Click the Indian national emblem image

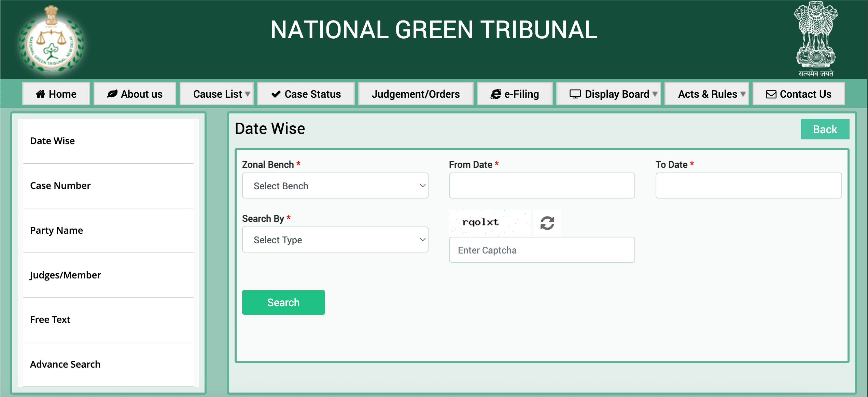coord(815,36)
